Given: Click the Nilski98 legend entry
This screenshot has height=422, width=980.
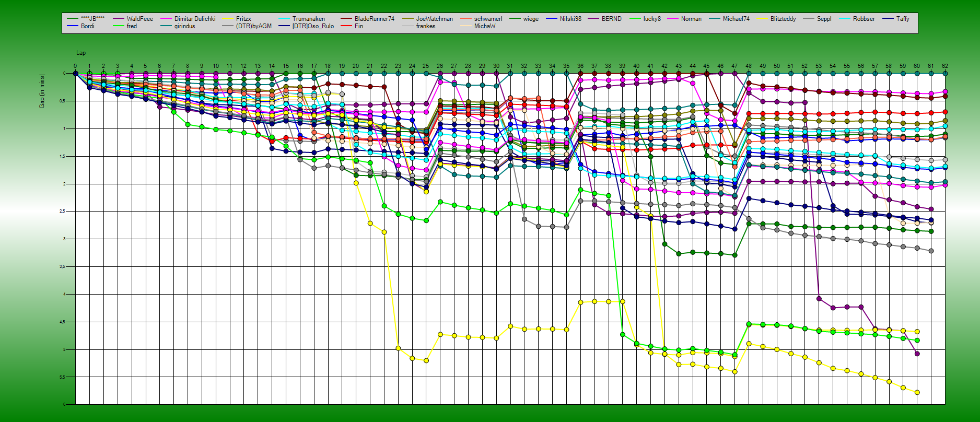Looking at the screenshot, I should [x=570, y=19].
